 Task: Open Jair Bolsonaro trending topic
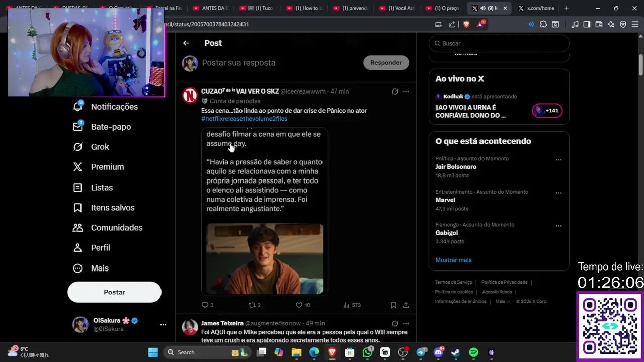pos(499,167)
